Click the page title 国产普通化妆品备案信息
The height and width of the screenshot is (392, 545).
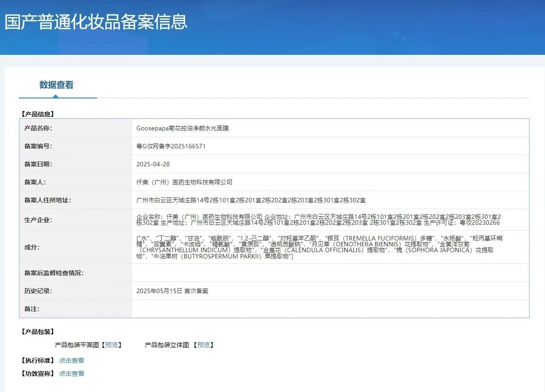click(96, 22)
